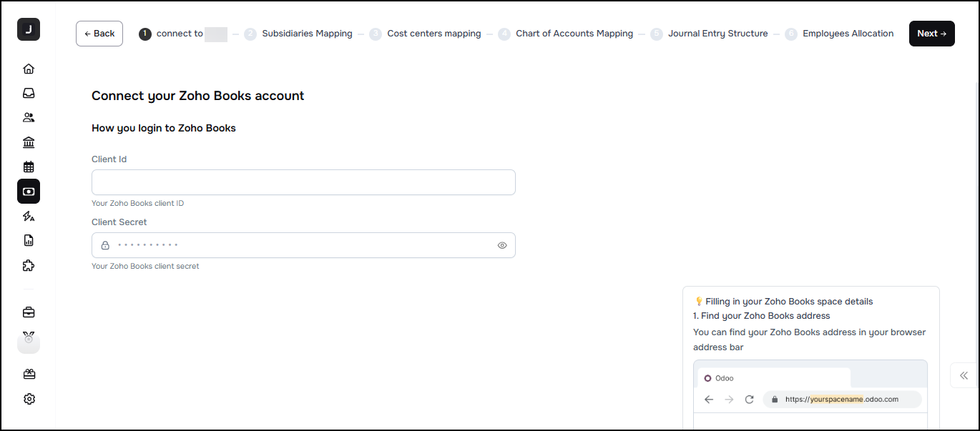Screen dimensions: 980x431
Task: Open the inbox tray icon
Action: click(29, 94)
